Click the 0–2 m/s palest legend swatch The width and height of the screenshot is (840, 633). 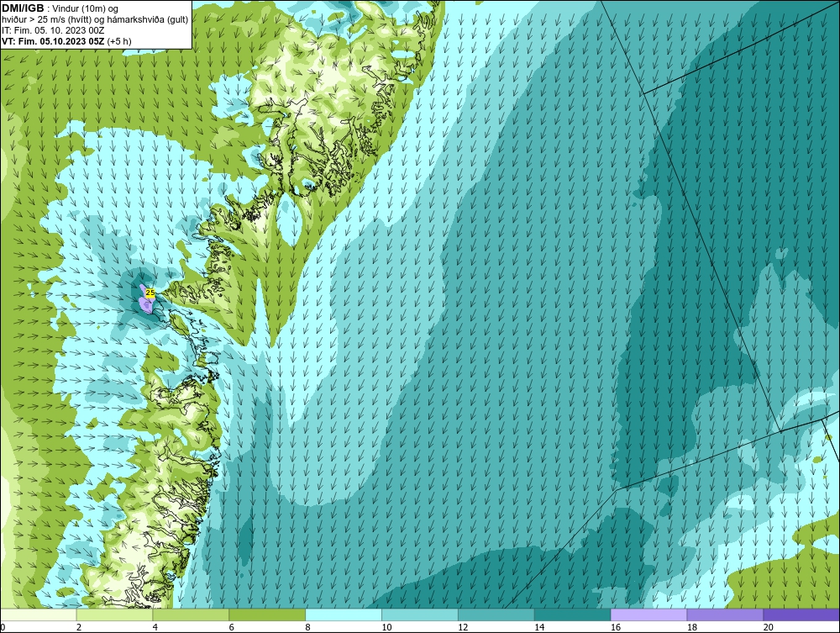[39, 615]
